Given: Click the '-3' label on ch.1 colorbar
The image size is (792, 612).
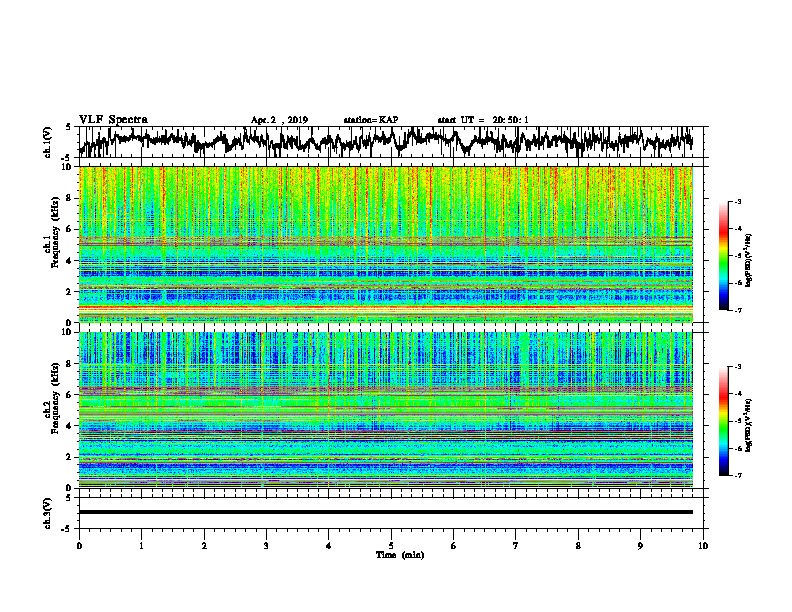Looking at the screenshot, I should [738, 202].
